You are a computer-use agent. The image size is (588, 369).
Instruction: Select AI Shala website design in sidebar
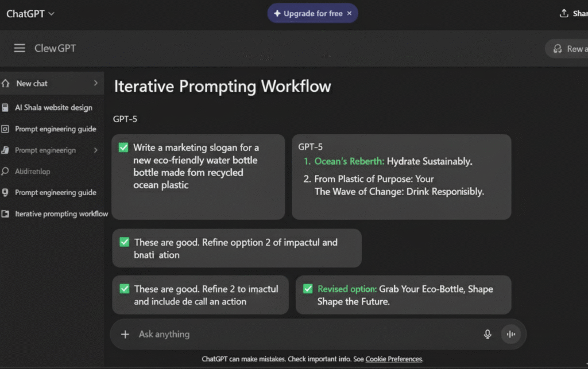[x=54, y=107]
